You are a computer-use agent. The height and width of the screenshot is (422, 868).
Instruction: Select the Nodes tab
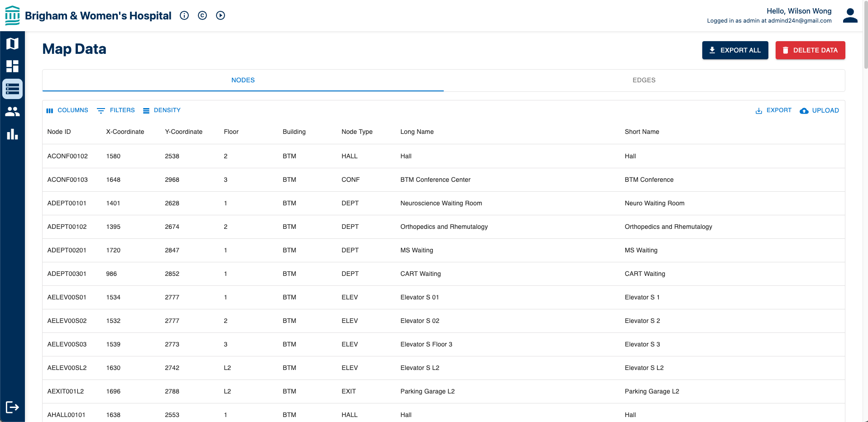point(243,80)
